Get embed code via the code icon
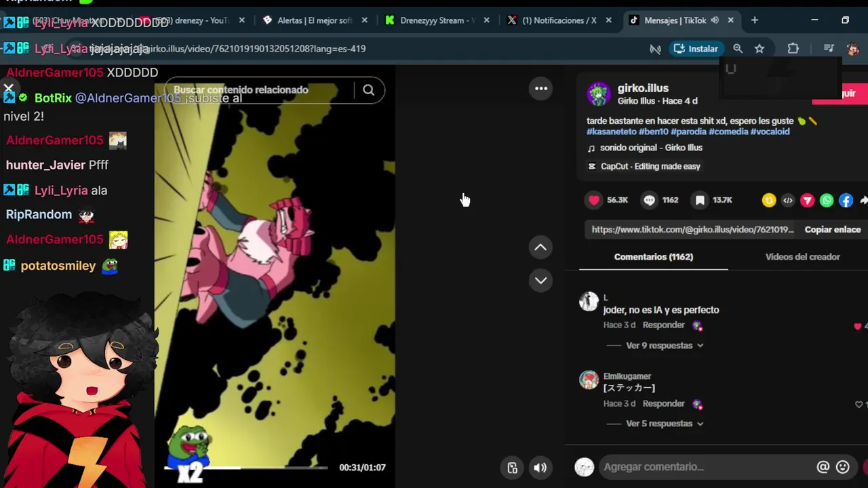The height and width of the screenshot is (488, 868). (788, 200)
